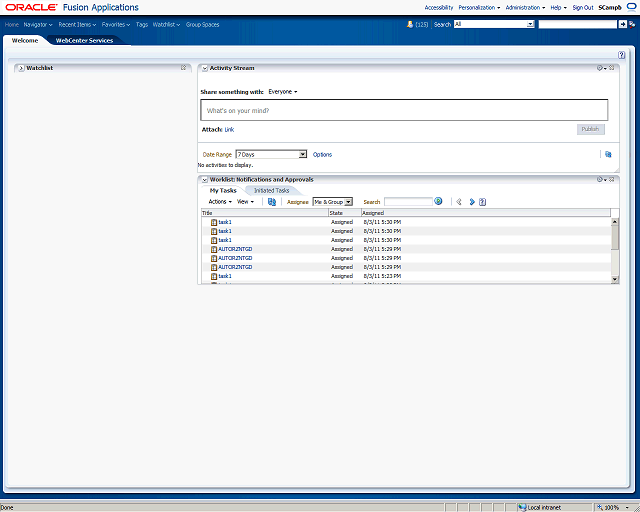Click the Attach Link link
This screenshot has height=512, width=640.
pyautogui.click(x=229, y=129)
